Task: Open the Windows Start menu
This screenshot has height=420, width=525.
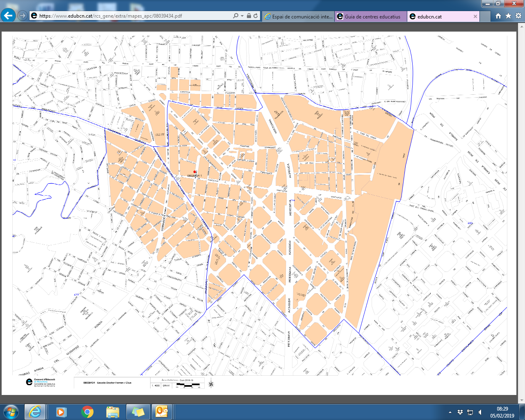Action: (x=11, y=411)
